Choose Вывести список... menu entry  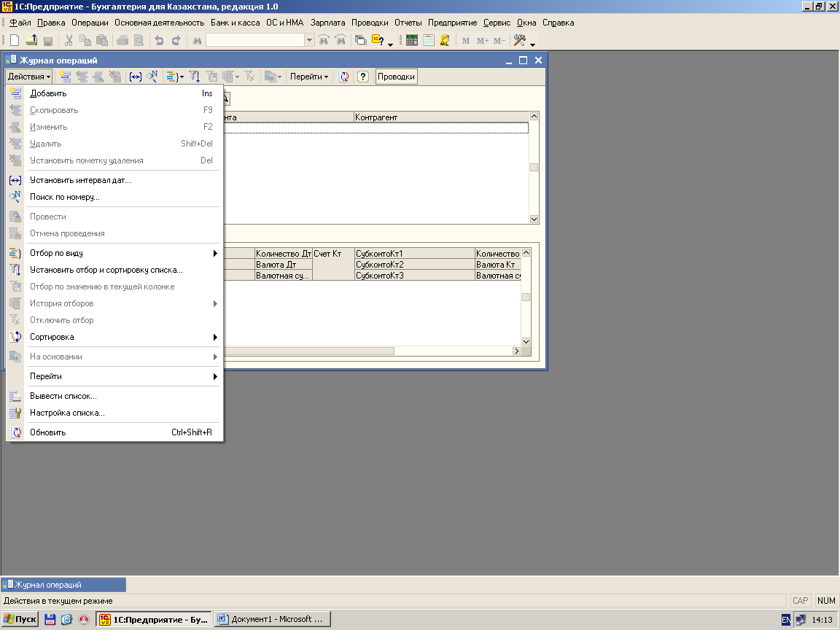tap(114, 397)
